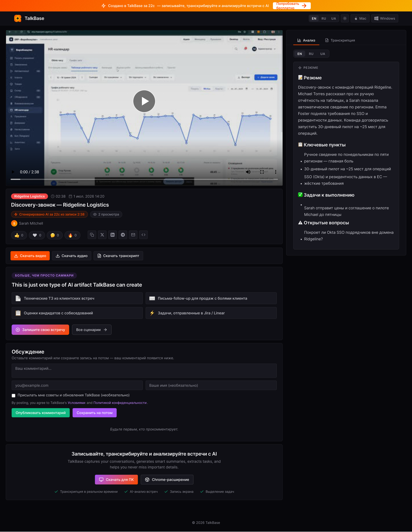
Task: Click the small play icon in the video controls
Action: (13, 172)
